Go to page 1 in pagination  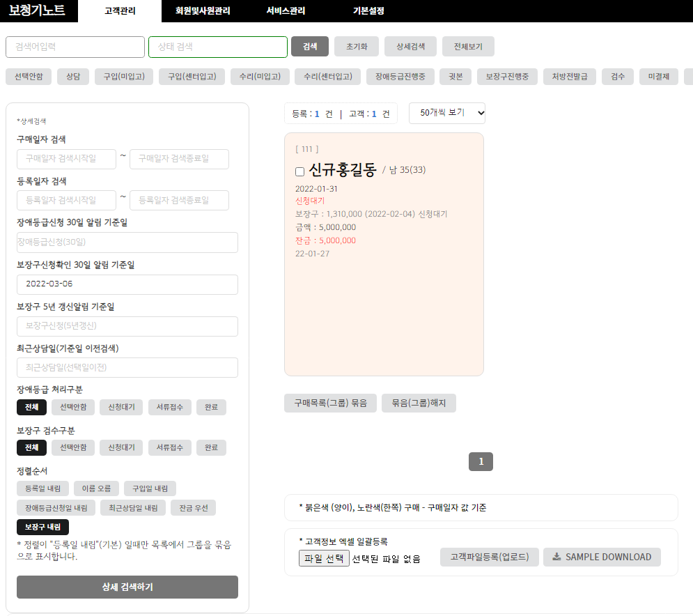[481, 461]
